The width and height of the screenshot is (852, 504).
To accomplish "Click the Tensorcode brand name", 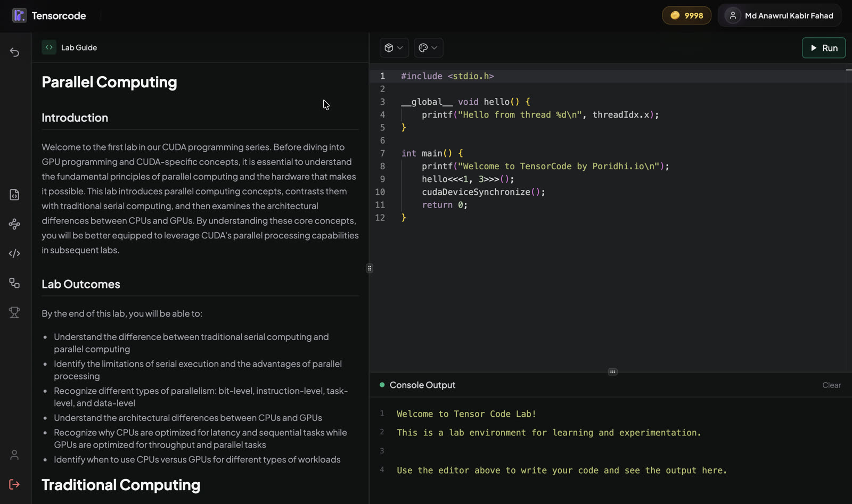I will (59, 15).
